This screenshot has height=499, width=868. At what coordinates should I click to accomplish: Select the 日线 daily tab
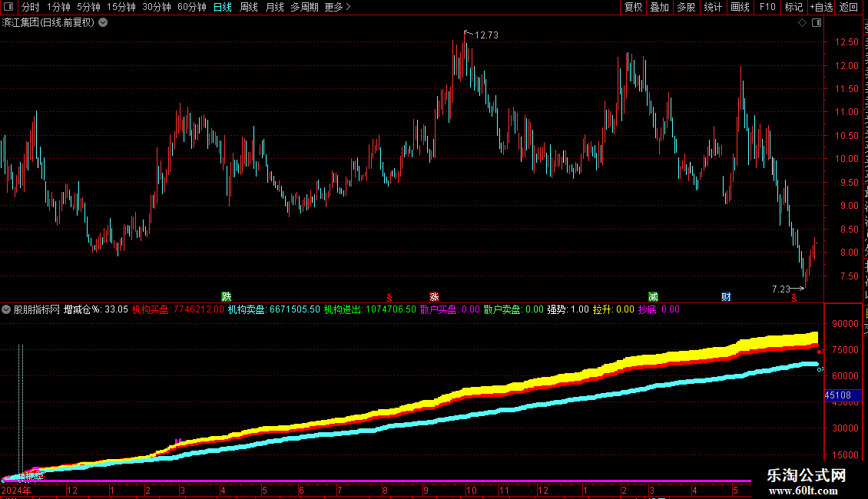[223, 7]
